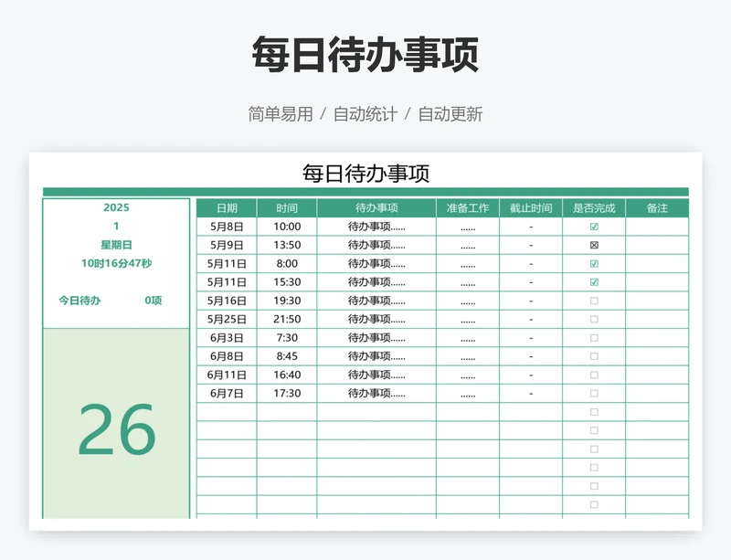Click the 星期日 weekday cell
Viewport: 731px width, 560px height.
(x=116, y=245)
